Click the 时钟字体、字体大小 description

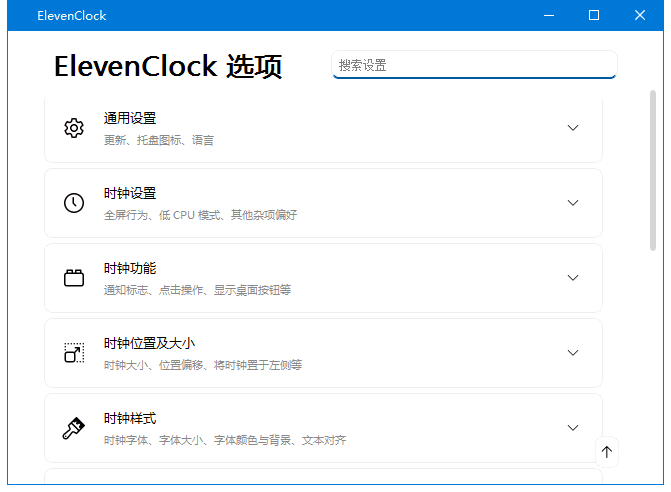[225, 440]
